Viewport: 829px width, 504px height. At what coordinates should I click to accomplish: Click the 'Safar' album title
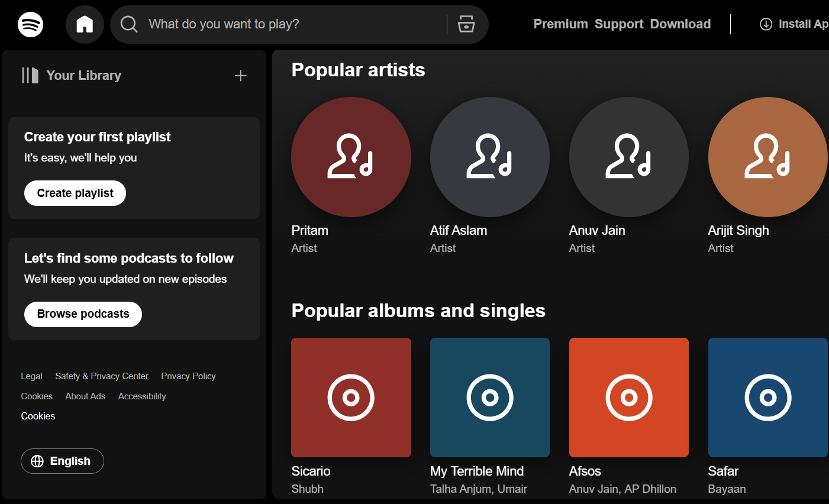[x=723, y=471]
